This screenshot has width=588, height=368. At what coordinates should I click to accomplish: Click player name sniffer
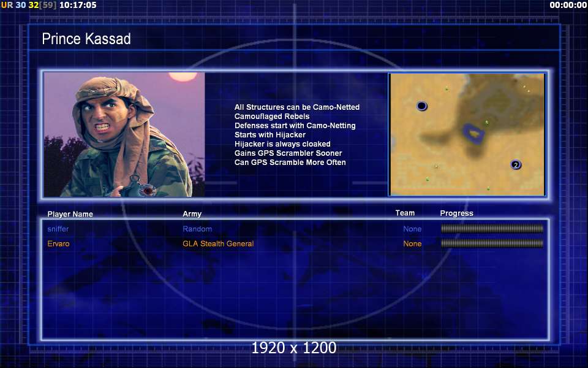pos(58,229)
